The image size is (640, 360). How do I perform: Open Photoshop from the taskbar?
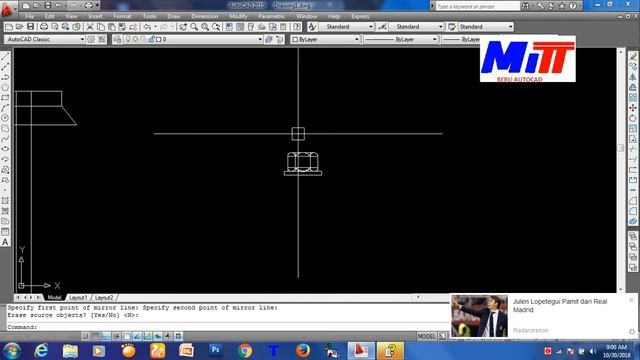216,350
